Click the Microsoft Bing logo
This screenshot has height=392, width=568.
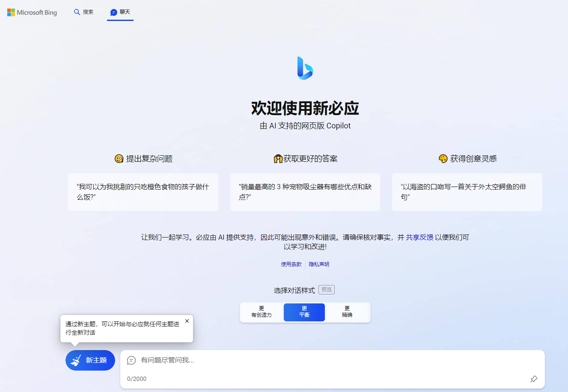pyautogui.click(x=32, y=12)
